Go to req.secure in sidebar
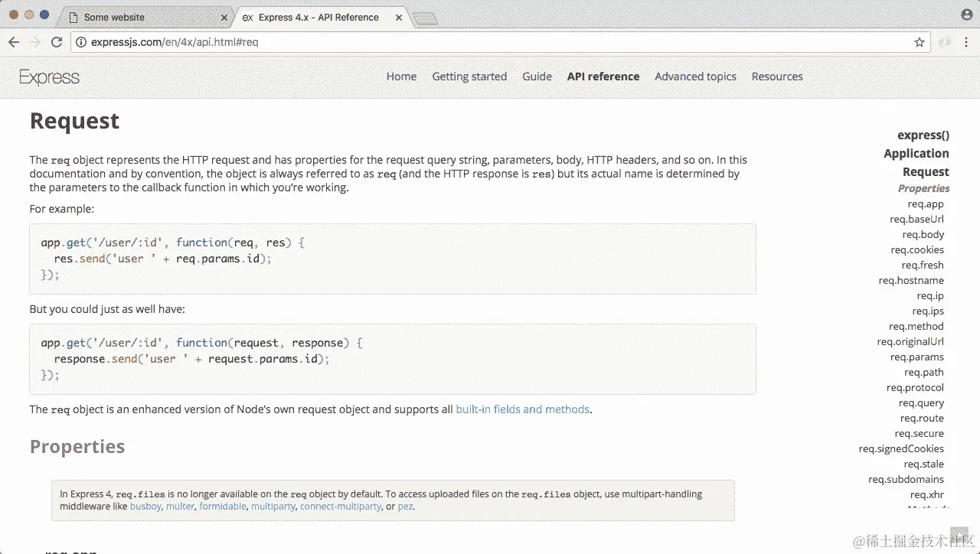 coord(919,434)
